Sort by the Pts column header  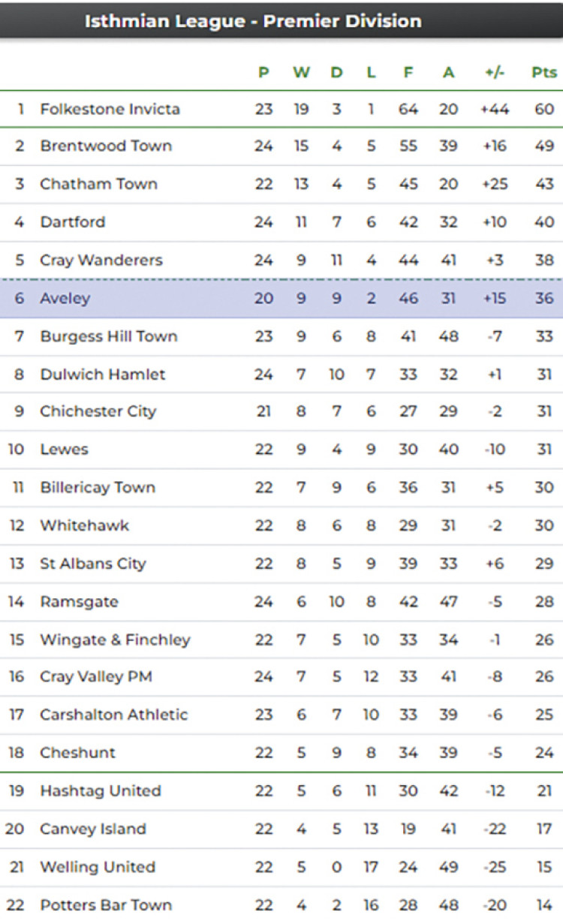(544, 72)
